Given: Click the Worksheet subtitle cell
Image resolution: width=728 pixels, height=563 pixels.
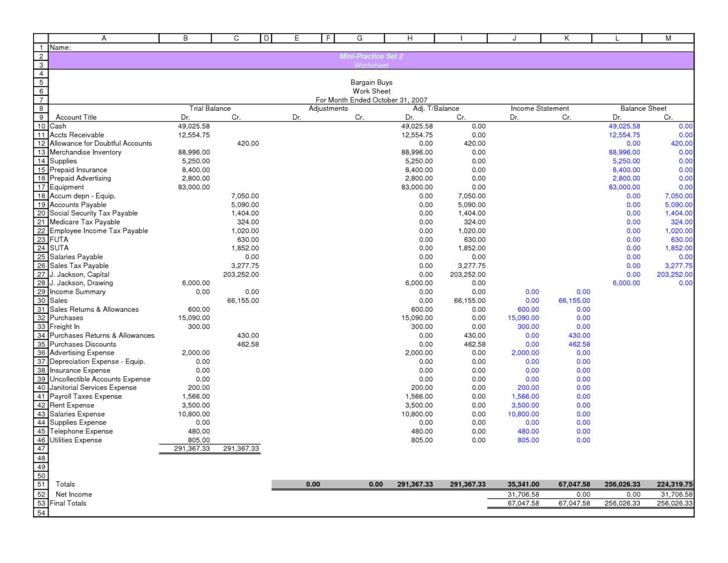Looking at the screenshot, I should click(371, 65).
